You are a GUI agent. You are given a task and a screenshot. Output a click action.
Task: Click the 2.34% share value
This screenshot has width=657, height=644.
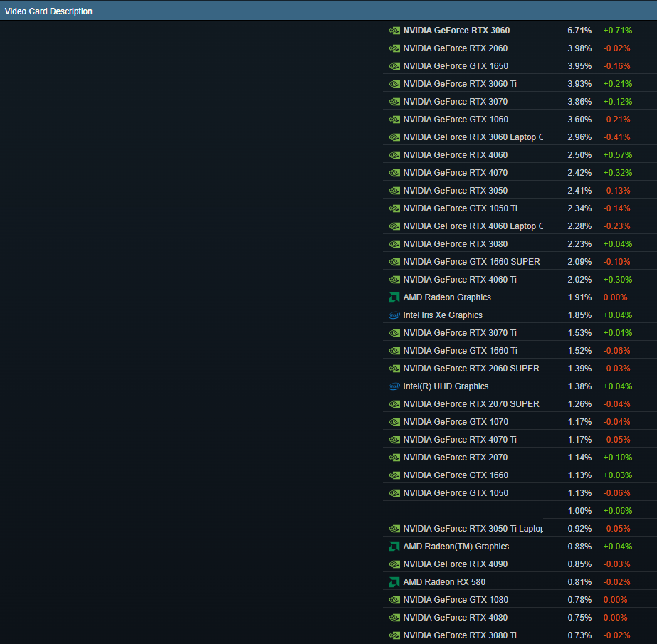coord(579,208)
